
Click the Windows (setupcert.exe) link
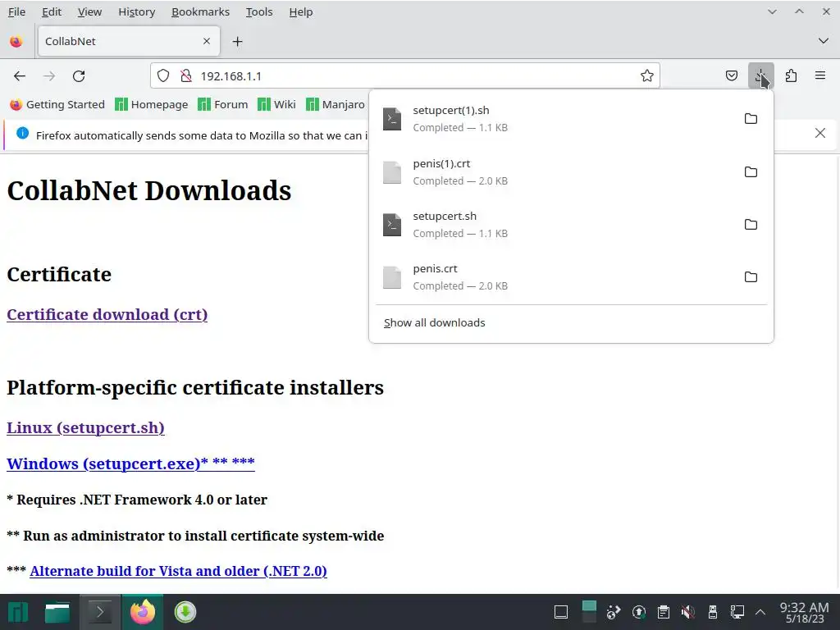(130, 463)
